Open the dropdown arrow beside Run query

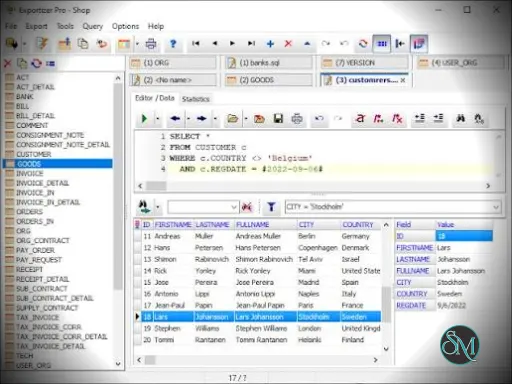tap(158, 118)
